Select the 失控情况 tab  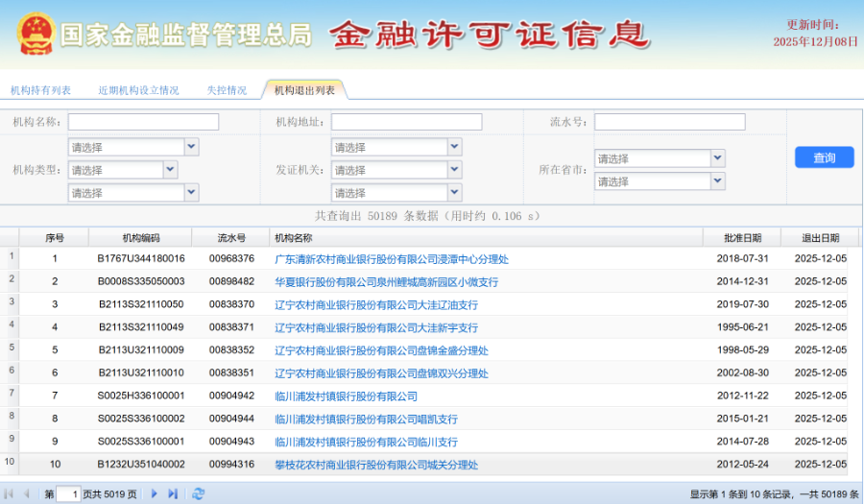pyautogui.click(x=227, y=90)
